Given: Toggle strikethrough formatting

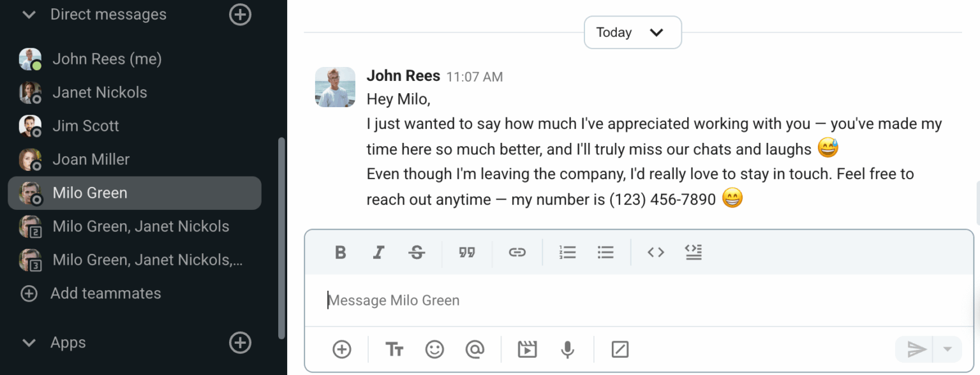Looking at the screenshot, I should [x=417, y=252].
